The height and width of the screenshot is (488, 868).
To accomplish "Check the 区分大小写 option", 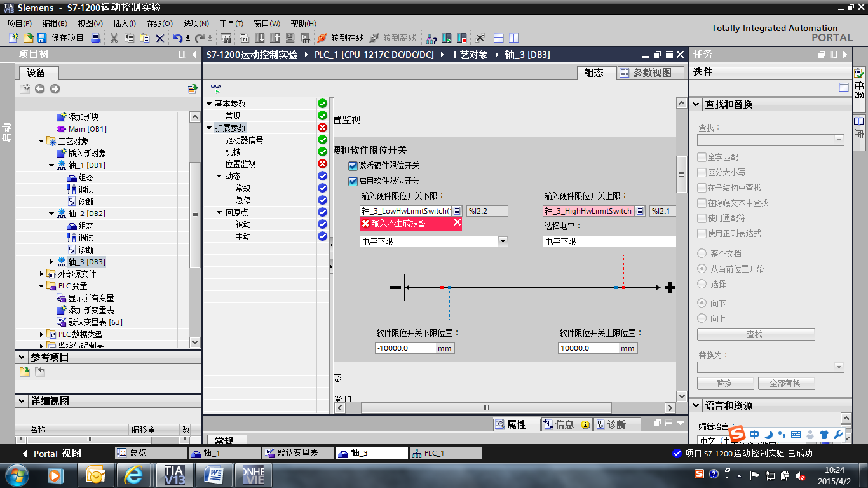I will pos(702,172).
